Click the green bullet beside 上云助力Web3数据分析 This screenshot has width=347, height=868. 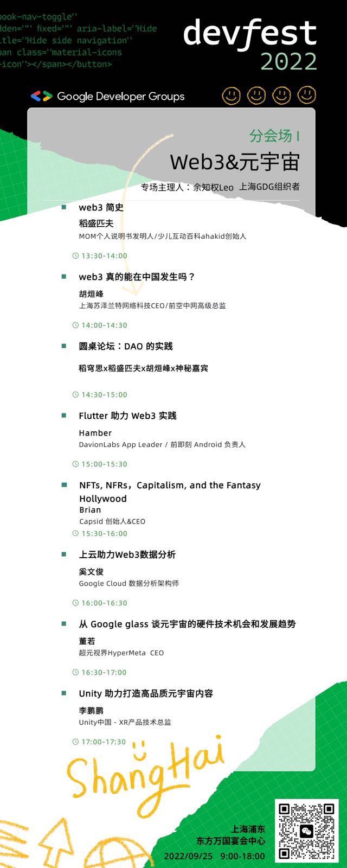pyautogui.click(x=64, y=554)
